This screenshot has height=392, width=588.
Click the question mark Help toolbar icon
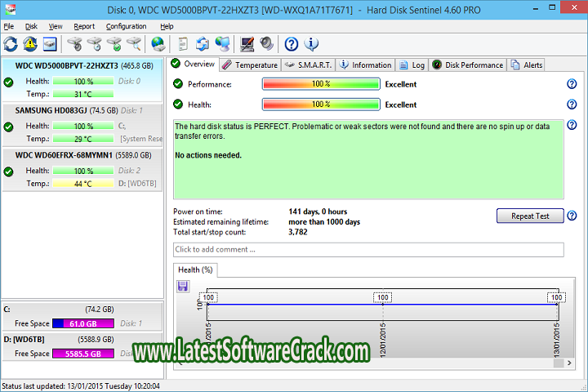pos(292,44)
